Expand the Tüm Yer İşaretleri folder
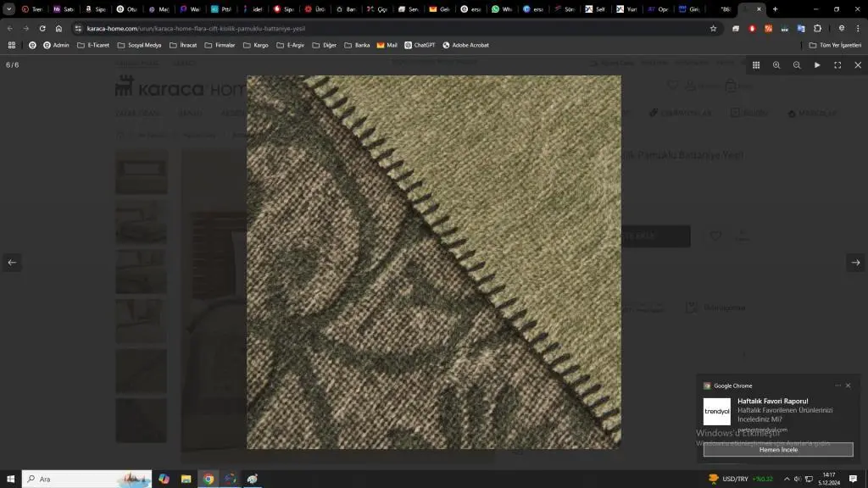 pyautogui.click(x=835, y=45)
